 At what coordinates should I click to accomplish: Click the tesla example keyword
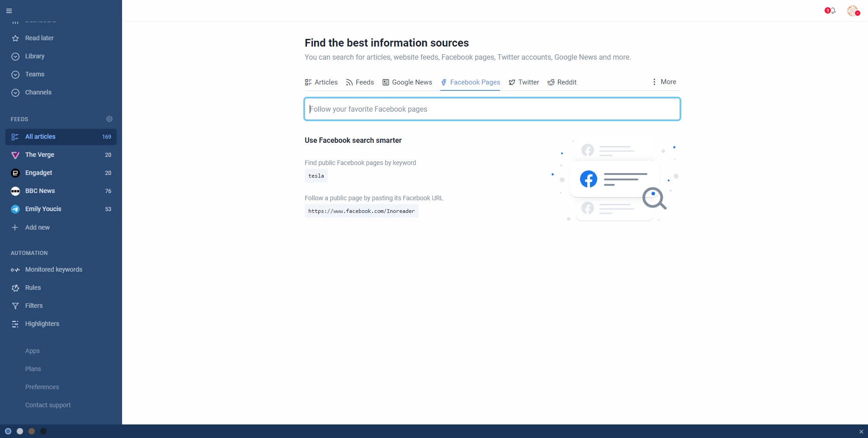click(x=316, y=176)
